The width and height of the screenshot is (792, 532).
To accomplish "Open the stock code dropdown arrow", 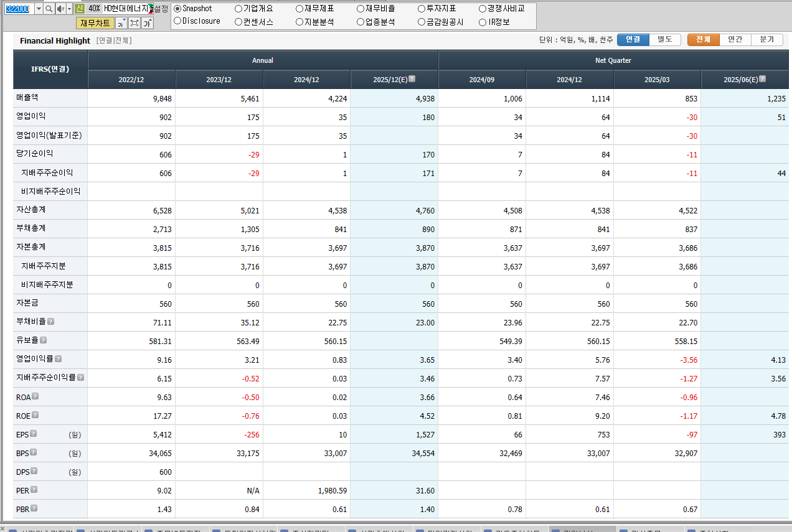I will pos(39,9).
